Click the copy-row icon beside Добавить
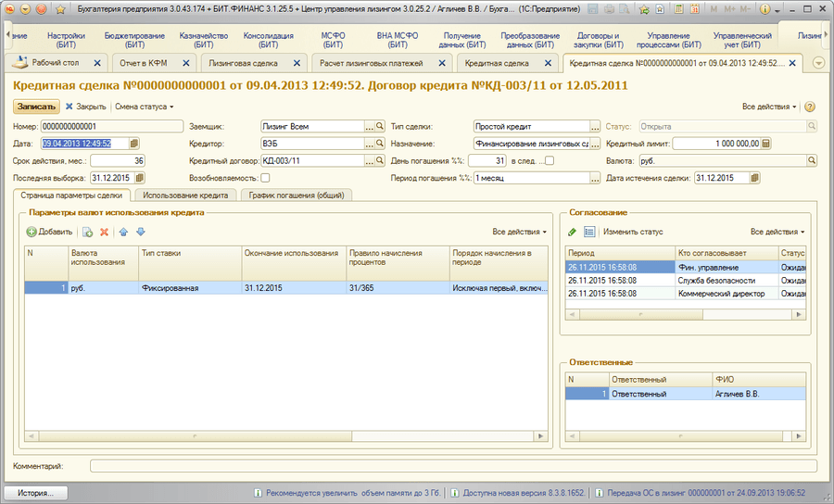 [88, 232]
